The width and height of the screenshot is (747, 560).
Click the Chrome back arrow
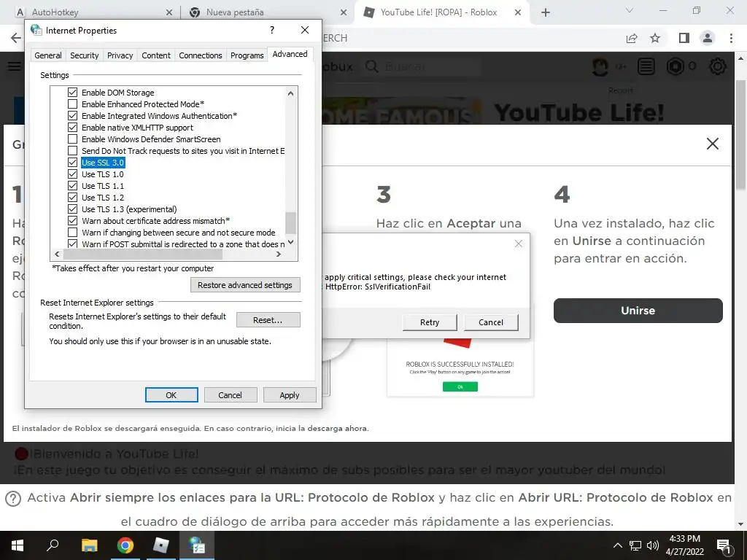pyautogui.click(x=16, y=38)
